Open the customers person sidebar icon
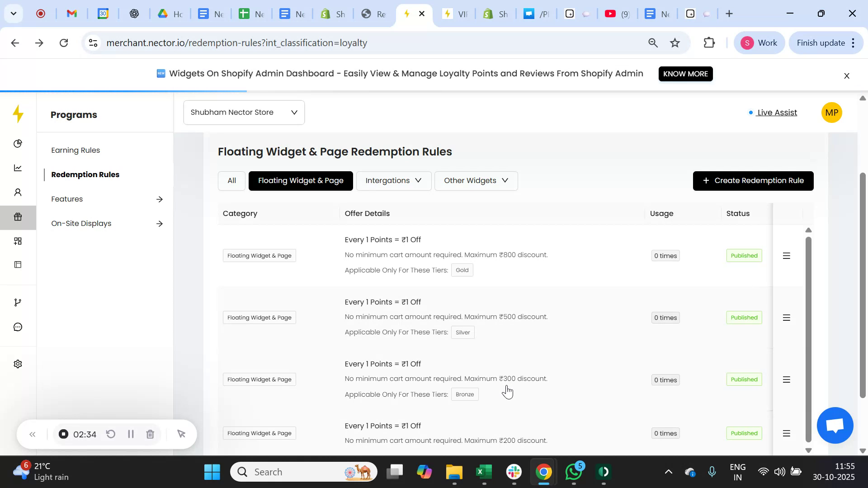The image size is (868, 488). [18, 192]
